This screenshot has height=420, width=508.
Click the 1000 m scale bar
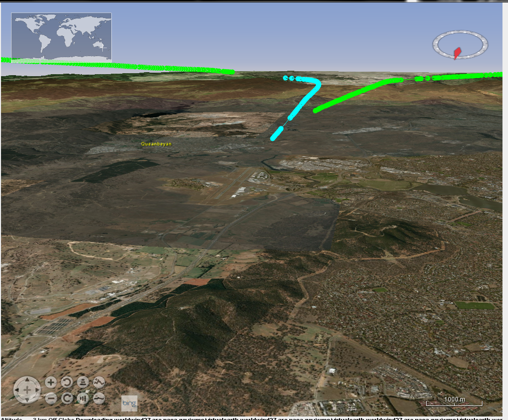point(454,401)
